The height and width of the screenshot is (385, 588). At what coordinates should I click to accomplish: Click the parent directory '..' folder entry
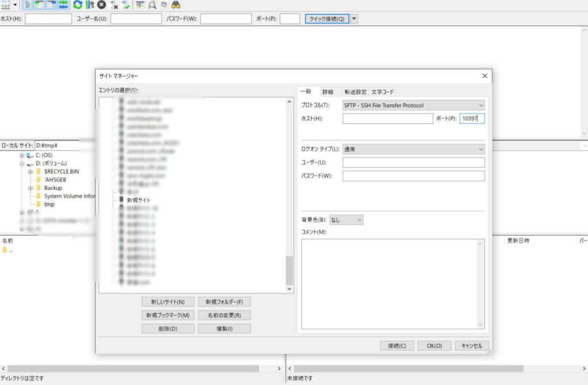click(7, 250)
